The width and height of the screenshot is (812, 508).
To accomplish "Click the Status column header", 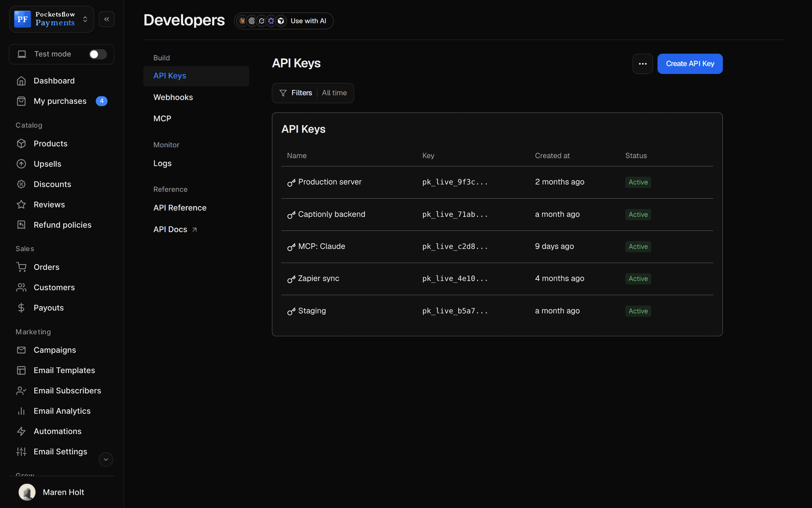I will point(636,156).
